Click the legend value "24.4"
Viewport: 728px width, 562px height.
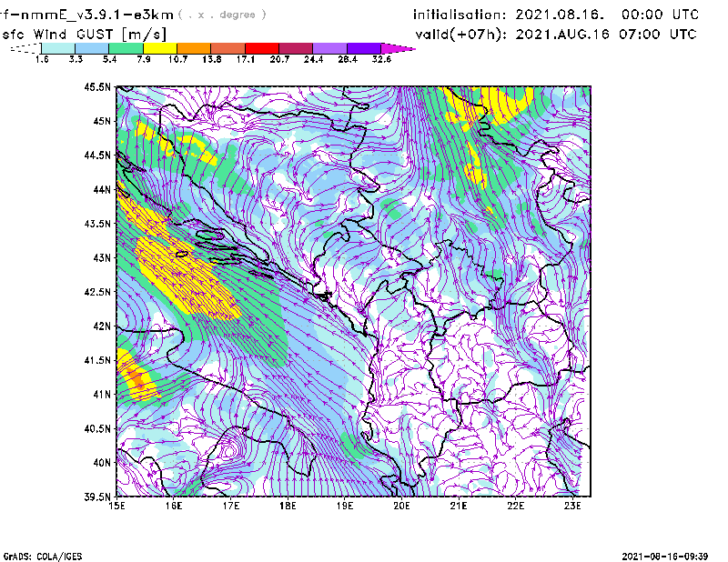[313, 59]
